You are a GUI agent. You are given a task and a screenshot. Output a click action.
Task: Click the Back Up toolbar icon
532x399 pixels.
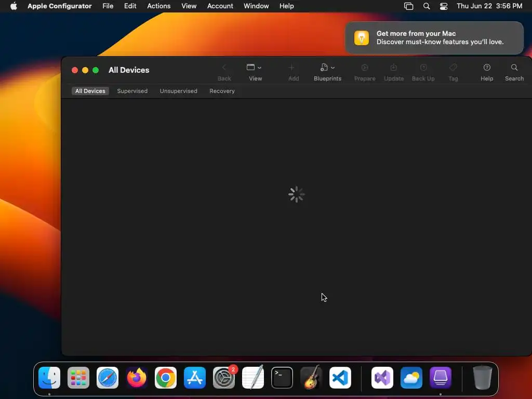click(423, 68)
